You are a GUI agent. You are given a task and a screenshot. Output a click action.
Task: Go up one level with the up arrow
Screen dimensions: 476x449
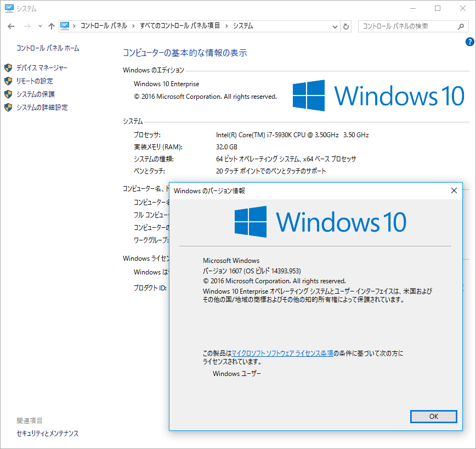click(51, 26)
